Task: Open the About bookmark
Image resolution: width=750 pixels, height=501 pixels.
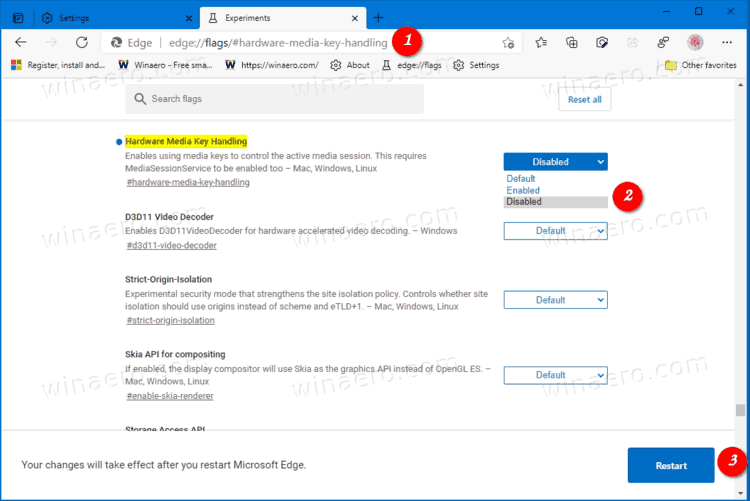Action: 350,65
